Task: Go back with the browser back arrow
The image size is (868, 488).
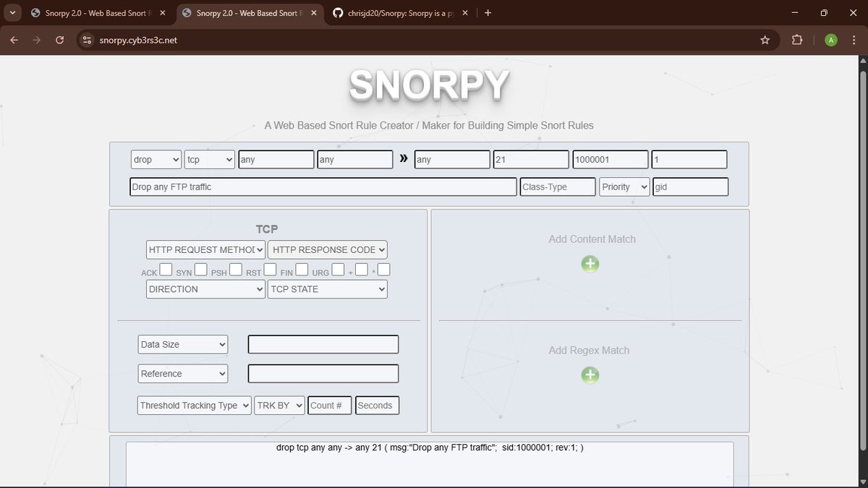Action: tap(14, 40)
